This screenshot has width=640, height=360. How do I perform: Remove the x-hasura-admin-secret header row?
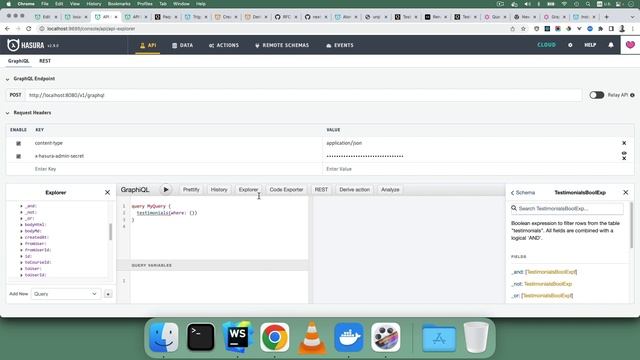(624, 158)
